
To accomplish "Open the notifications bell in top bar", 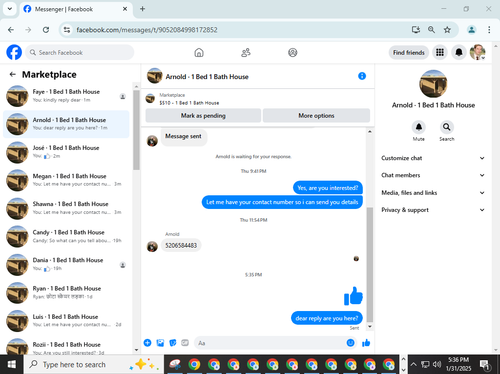I will (459, 52).
